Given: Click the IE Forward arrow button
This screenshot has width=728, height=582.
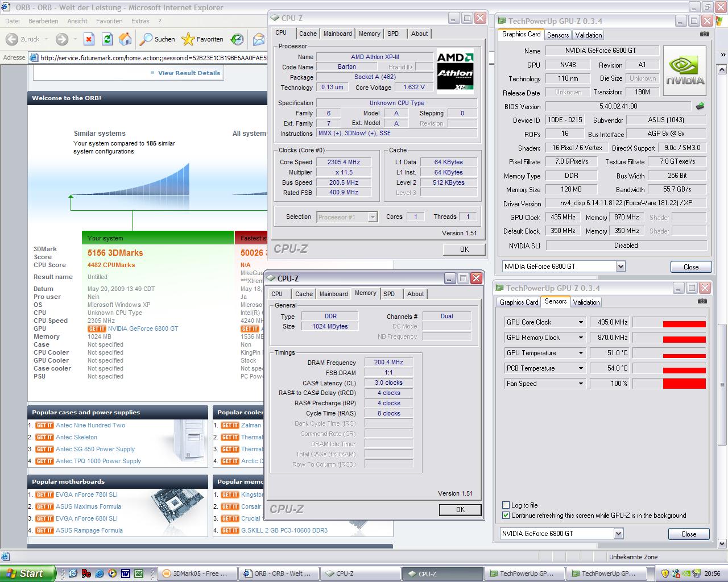Looking at the screenshot, I should (x=62, y=39).
